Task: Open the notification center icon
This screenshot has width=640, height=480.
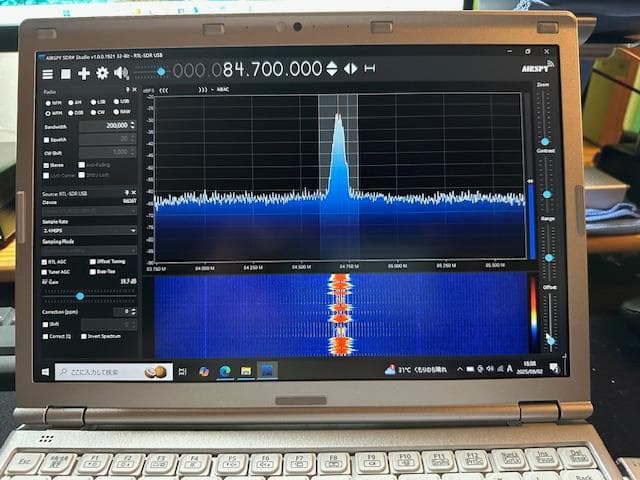Action: pos(554,369)
